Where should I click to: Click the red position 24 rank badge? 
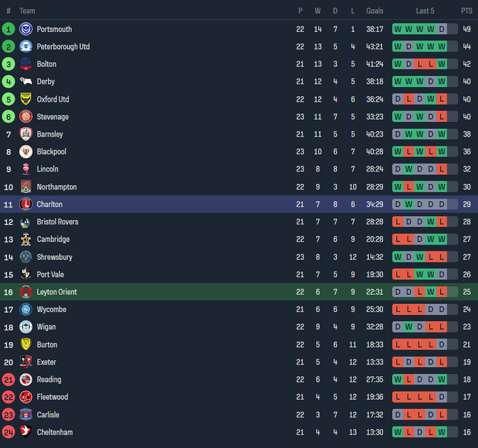(x=9, y=433)
